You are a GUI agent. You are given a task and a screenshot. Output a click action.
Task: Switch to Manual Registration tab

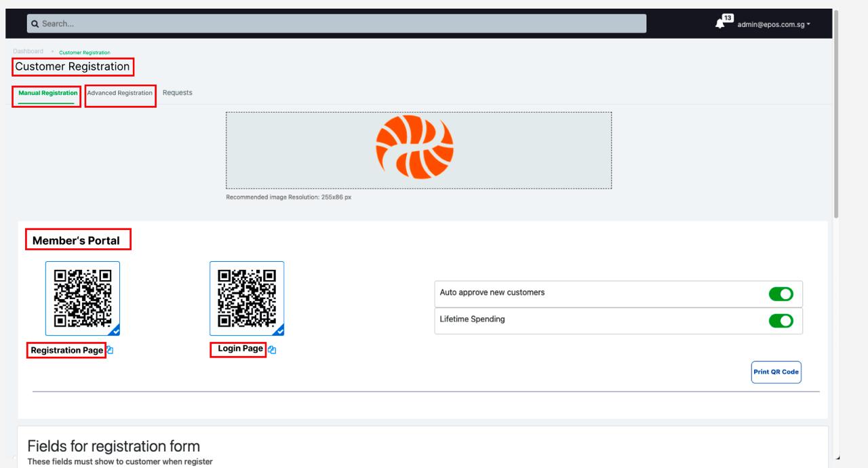pos(47,94)
